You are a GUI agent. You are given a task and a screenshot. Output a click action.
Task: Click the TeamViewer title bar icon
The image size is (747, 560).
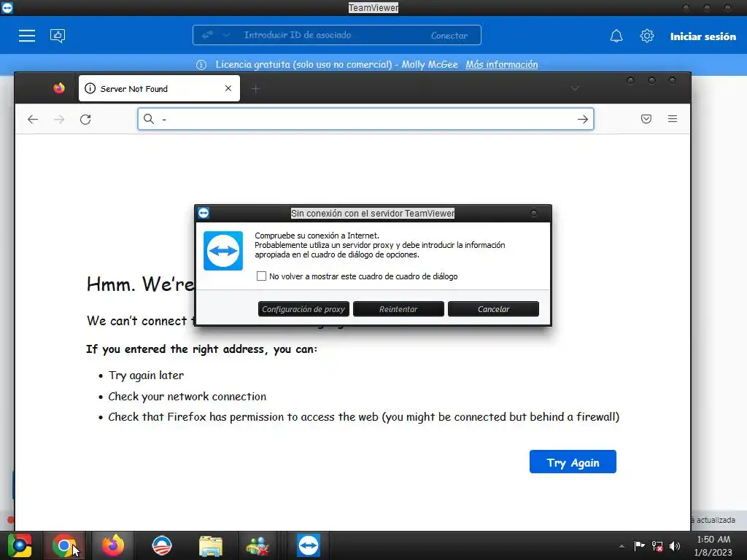point(7,7)
